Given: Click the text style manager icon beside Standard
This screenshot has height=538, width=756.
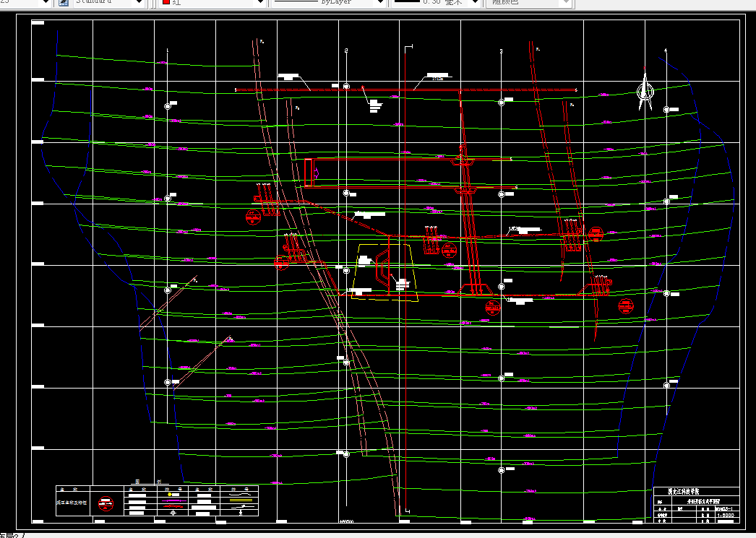Looking at the screenshot, I should point(63,2).
